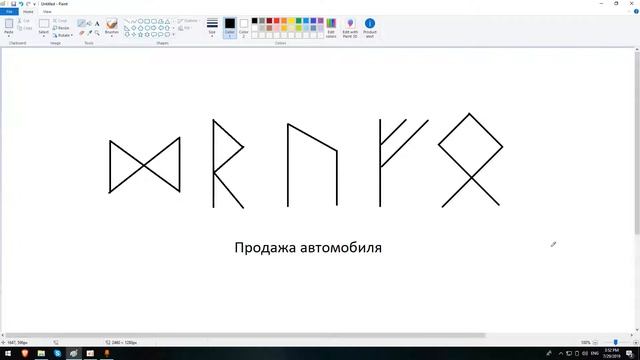
Task: Pick the dark red color swatch
Action: click(x=269, y=21)
